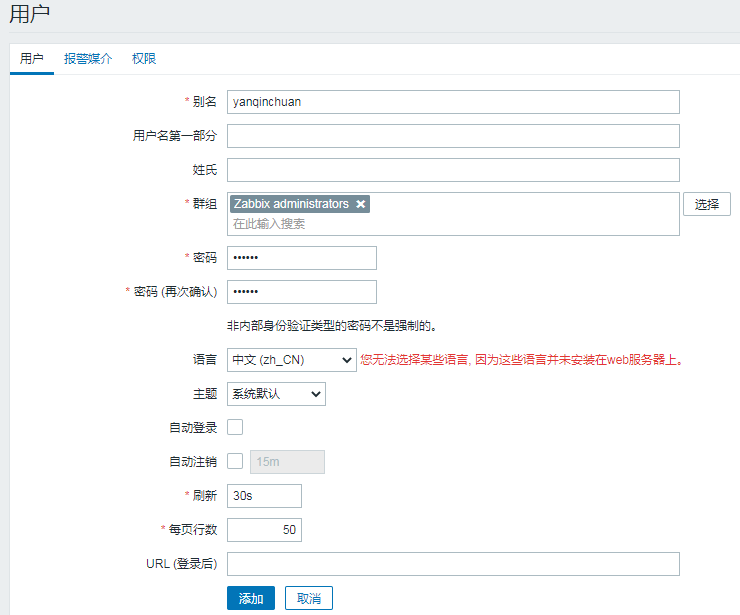The height and width of the screenshot is (615, 740).
Task: Click the 用户 page heading
Action: pyautogui.click(x=29, y=14)
